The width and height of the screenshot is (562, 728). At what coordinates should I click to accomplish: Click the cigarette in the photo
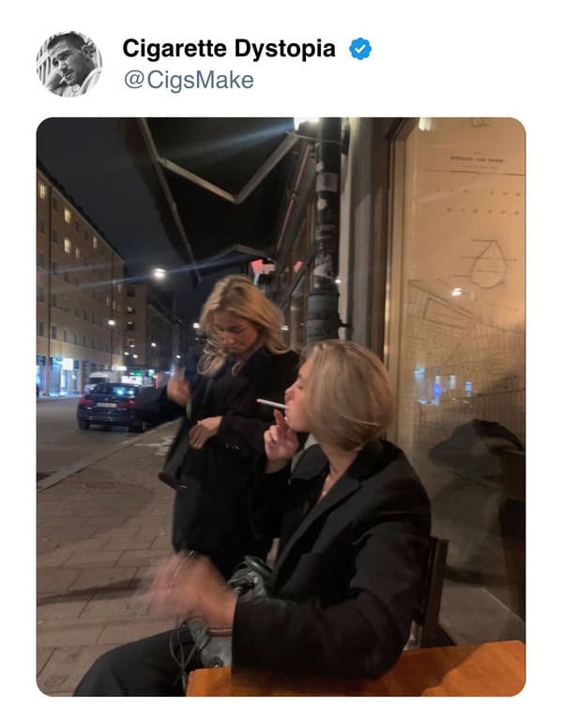pos(272,403)
